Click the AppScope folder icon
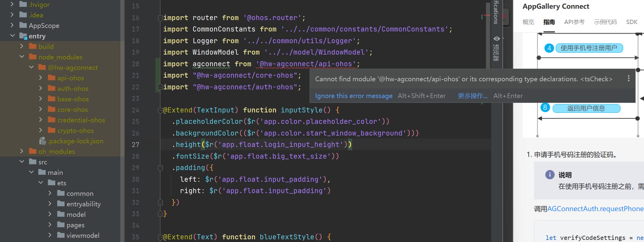 [x=23, y=25]
